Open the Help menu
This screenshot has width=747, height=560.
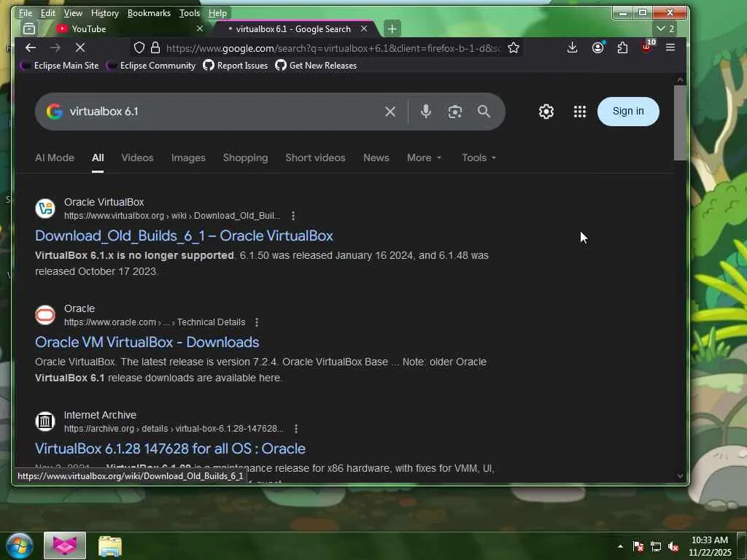(x=217, y=13)
